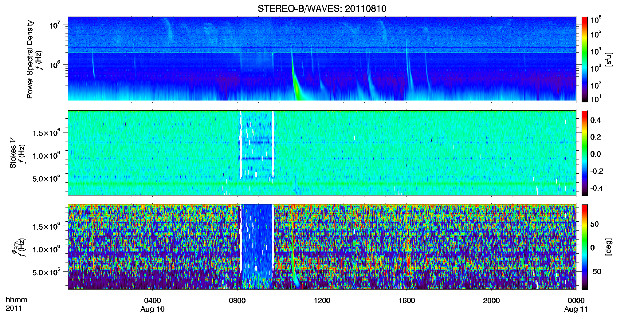Click the 10^1 label on power colorbar
This screenshot has width=644, height=332.
(596, 99)
